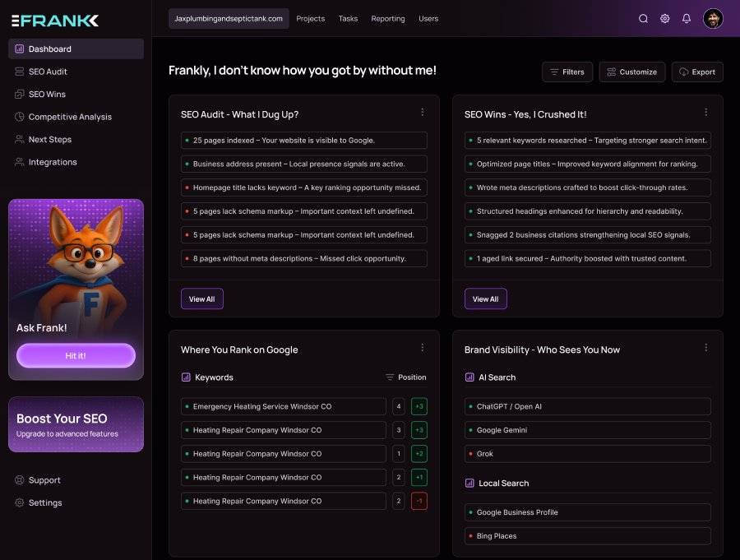The height and width of the screenshot is (560, 740).
Task: Open the Customize options
Action: click(x=631, y=72)
